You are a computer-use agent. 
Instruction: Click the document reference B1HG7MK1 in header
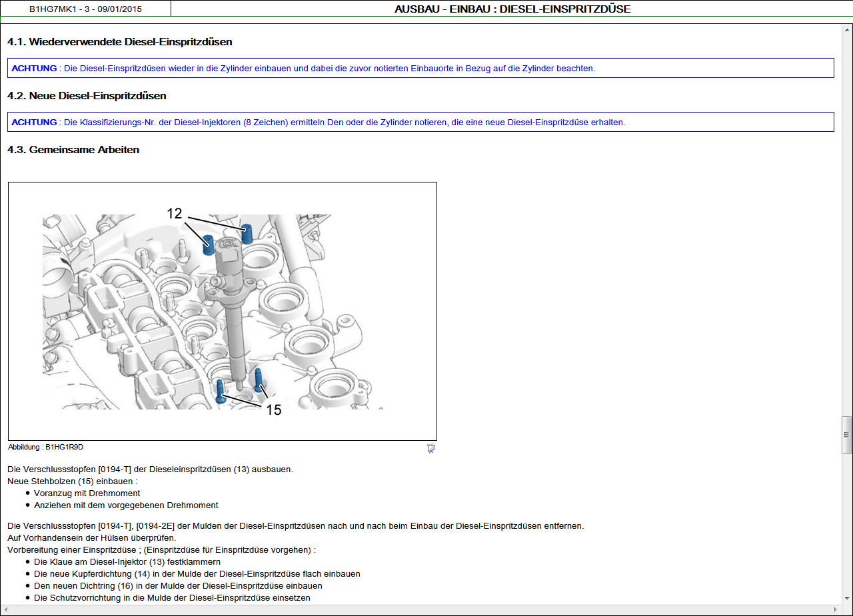coord(85,9)
